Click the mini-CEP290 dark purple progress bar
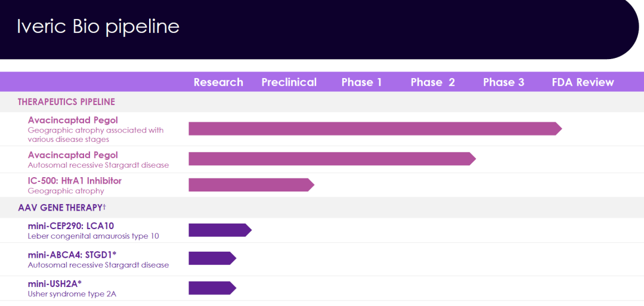This screenshot has width=644, height=306. point(219,230)
